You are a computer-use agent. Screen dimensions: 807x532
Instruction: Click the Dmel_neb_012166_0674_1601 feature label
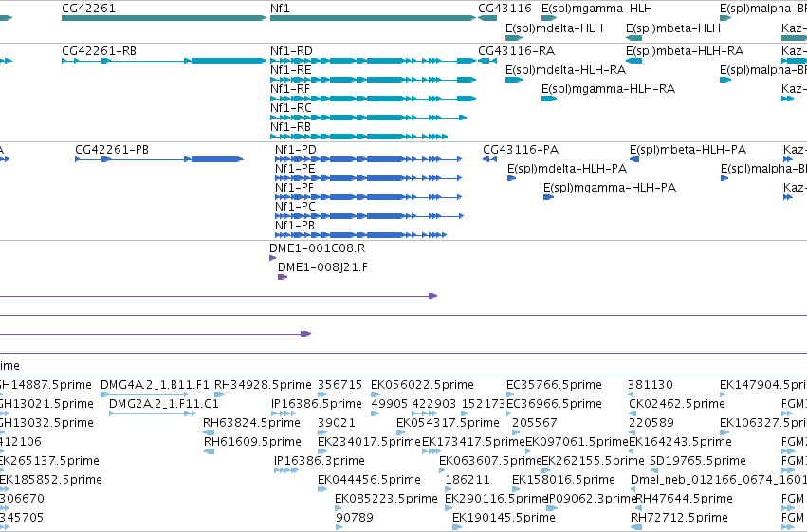point(719,480)
